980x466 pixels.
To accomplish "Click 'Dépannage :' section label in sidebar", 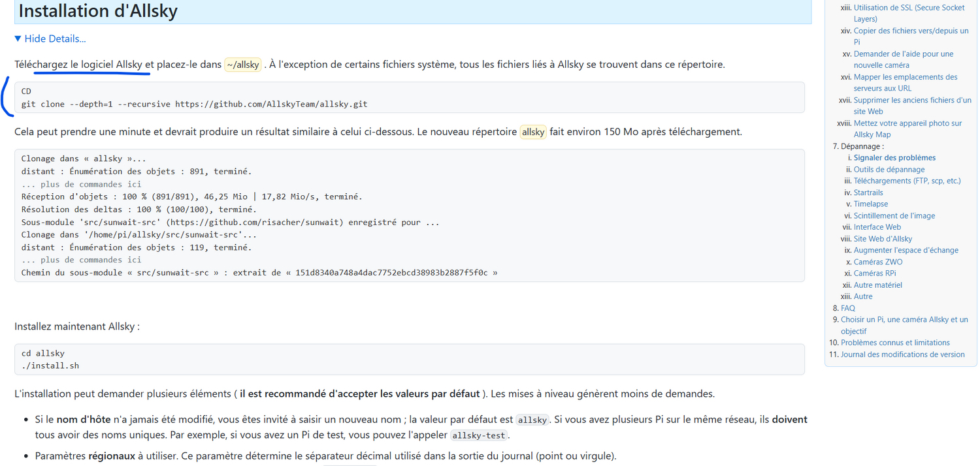I will pos(862,146).
